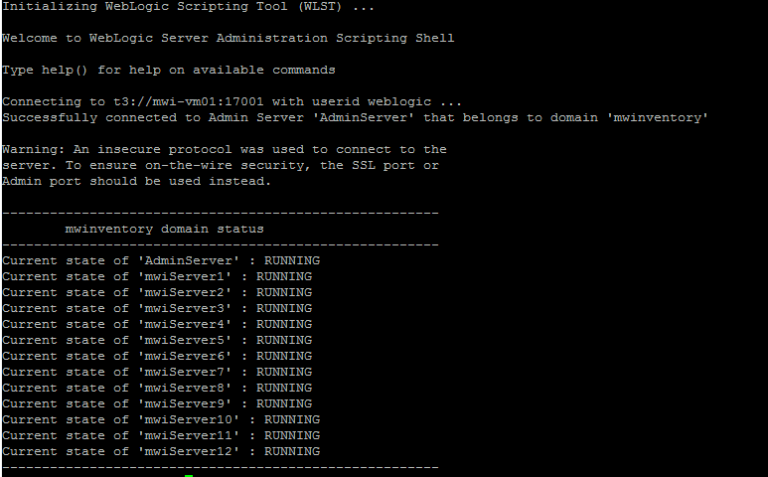The height and width of the screenshot is (477, 768).
Task: Click the mwiServer12 state line
Action: [161, 452]
